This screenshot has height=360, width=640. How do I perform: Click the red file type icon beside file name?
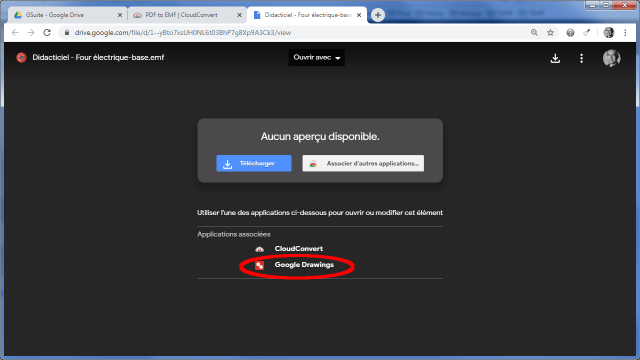coord(21,58)
